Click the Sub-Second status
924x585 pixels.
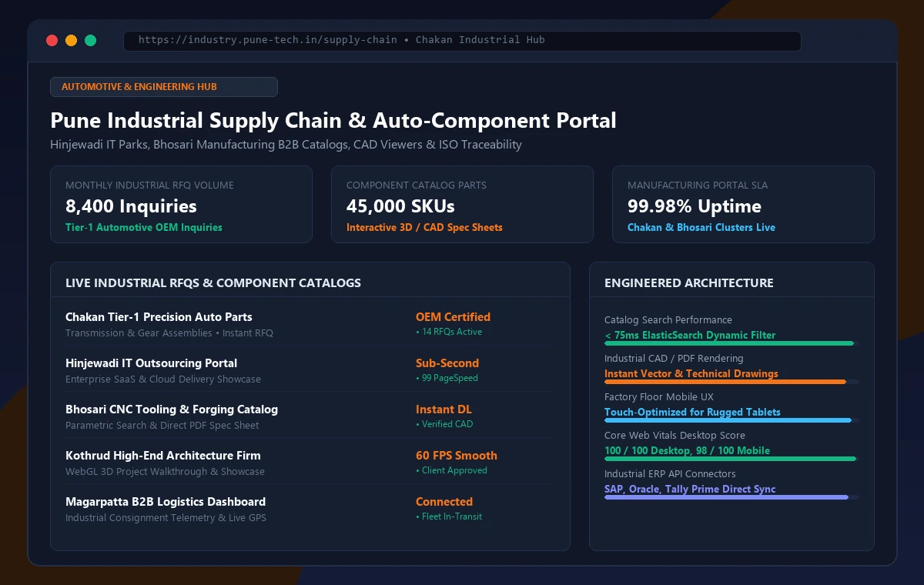click(x=447, y=363)
